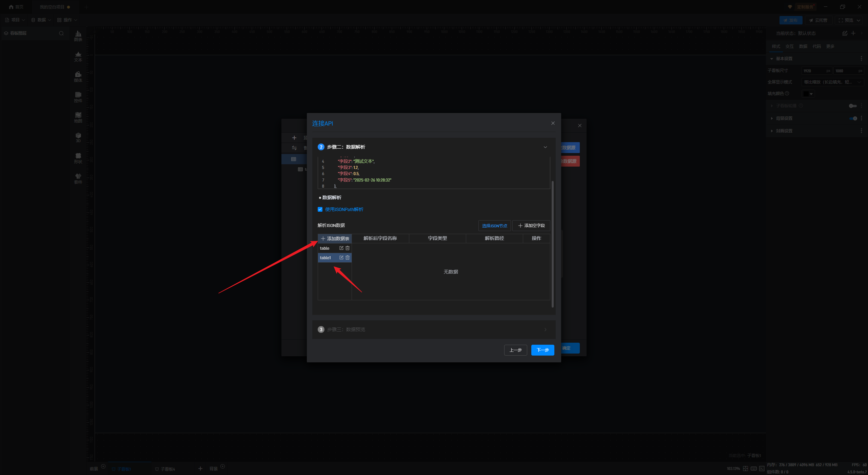Toggle the 使用JSONPath解析 checkbox
Viewport: 868px width, 475px height.
point(320,209)
